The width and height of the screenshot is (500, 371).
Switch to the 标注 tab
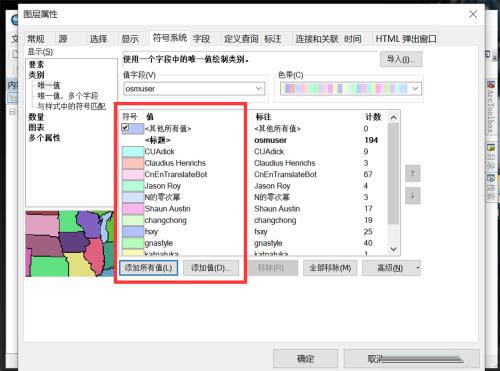coord(273,39)
